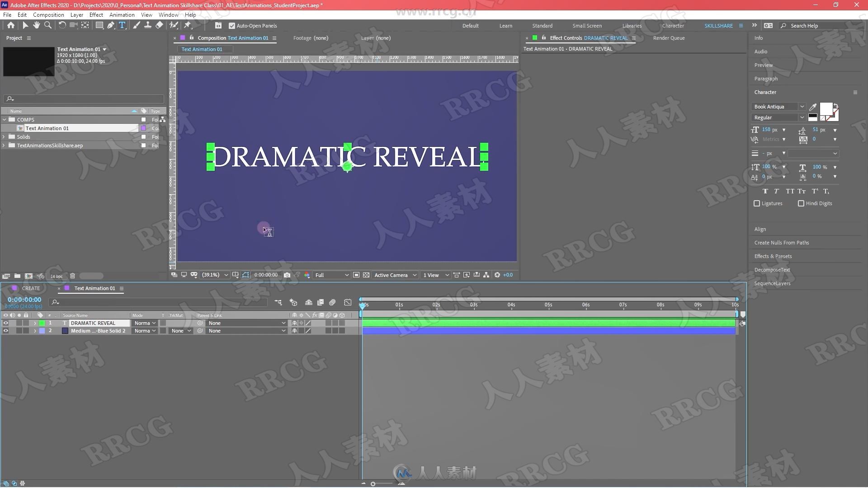The height and width of the screenshot is (488, 868).
Task: Open the viewer magnification (39.1%) dropdown
Action: pos(215,275)
